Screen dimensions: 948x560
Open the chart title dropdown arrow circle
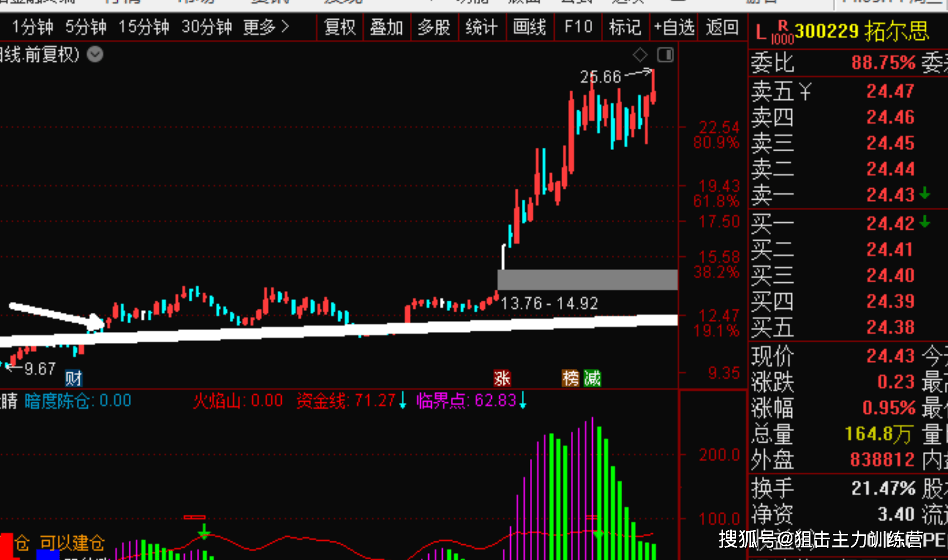(x=95, y=55)
